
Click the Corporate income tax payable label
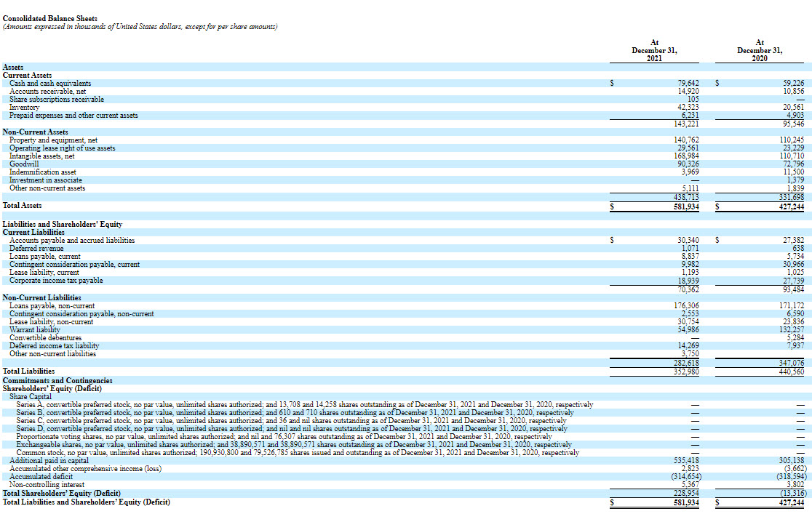[56, 280]
